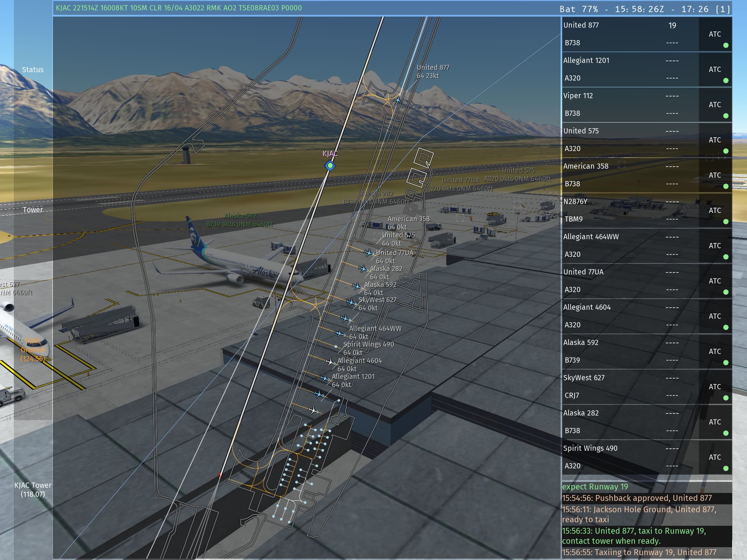747x560 pixels.
Task: Select the Alaska 282 aircraft icon
Action: coord(363,269)
